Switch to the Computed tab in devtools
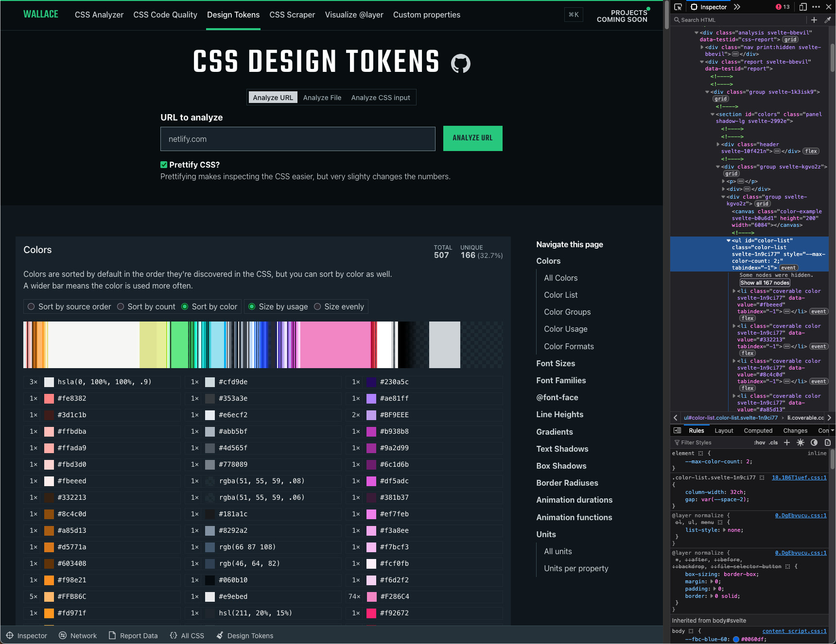 758,431
